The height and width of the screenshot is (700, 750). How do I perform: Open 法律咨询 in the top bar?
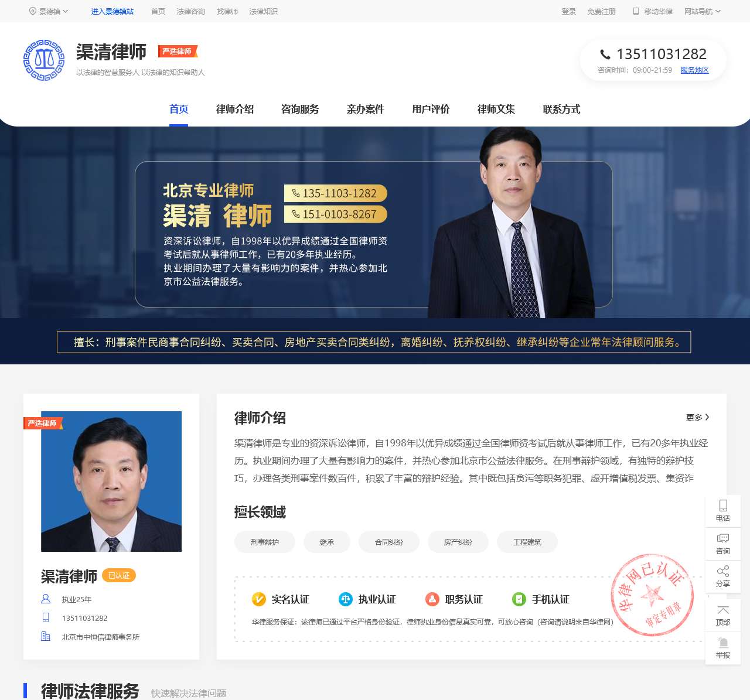point(191,11)
